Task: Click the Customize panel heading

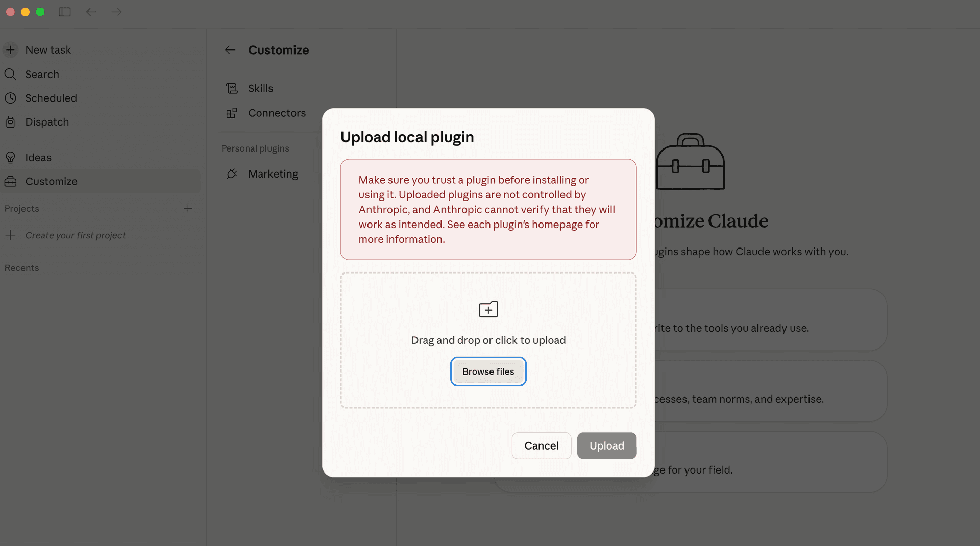Action: coord(279,50)
